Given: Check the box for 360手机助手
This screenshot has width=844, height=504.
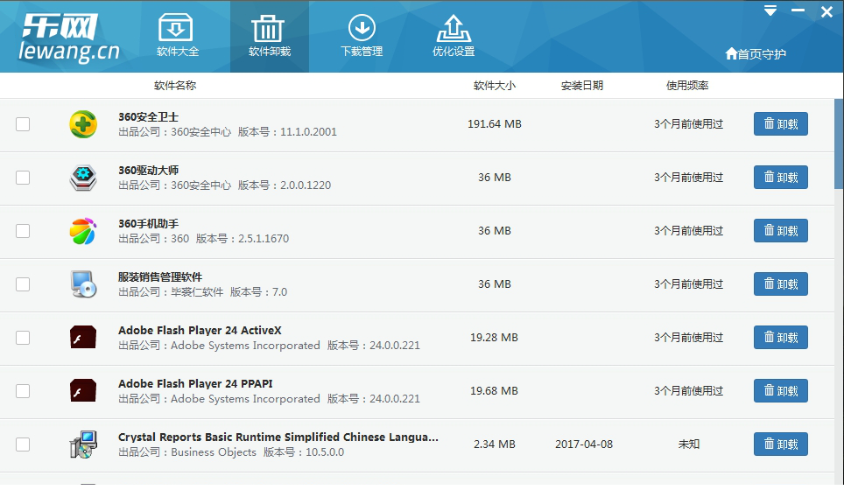Looking at the screenshot, I should click(23, 231).
